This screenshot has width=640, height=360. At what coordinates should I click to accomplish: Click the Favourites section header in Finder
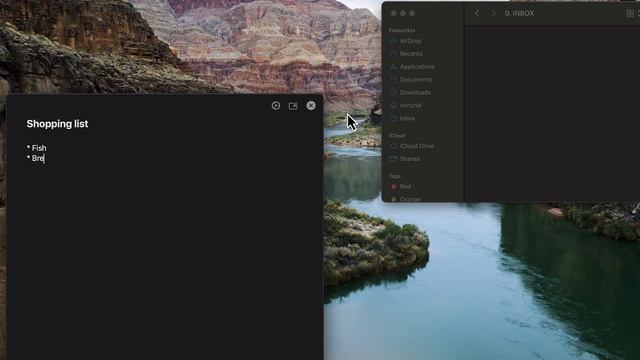click(402, 30)
